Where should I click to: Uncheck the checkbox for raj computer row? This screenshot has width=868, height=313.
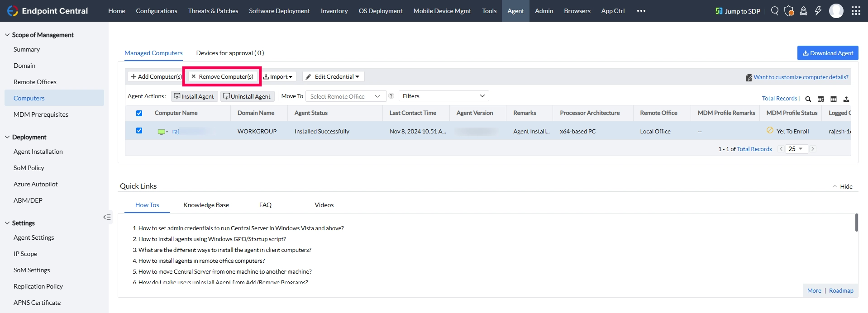click(139, 131)
